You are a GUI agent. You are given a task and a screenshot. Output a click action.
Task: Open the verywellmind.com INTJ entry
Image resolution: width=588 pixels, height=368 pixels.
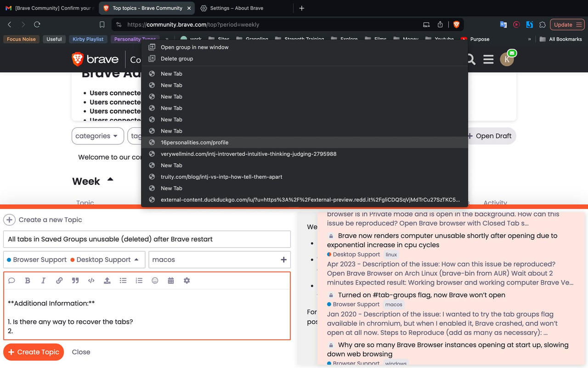click(304, 154)
